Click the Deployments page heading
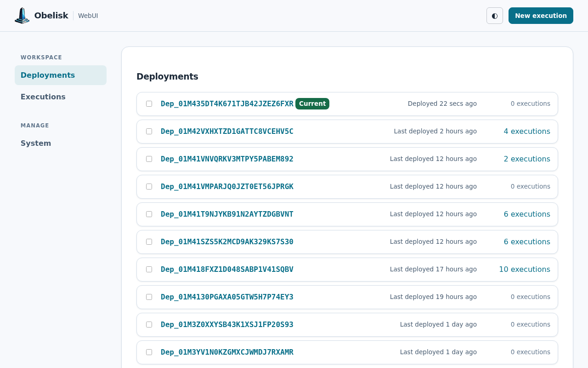This screenshot has height=368, width=588. click(x=167, y=76)
